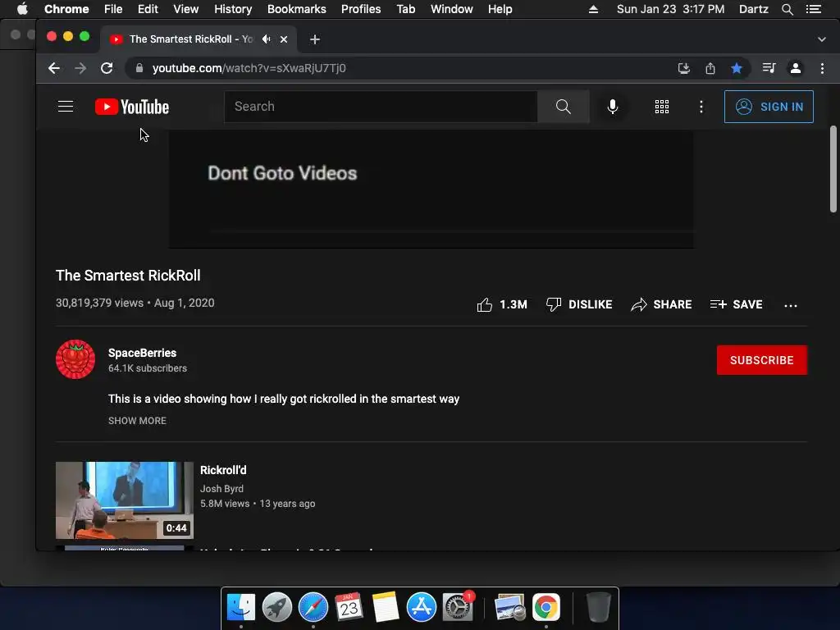Open Safari from the Dock
Screen dimensions: 840x630
pyautogui.click(x=313, y=607)
